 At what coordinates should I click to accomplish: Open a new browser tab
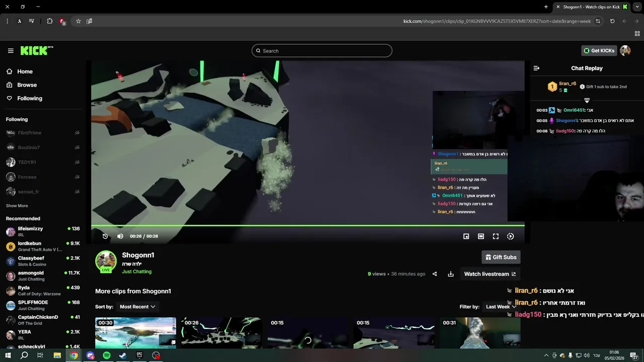[x=546, y=7]
